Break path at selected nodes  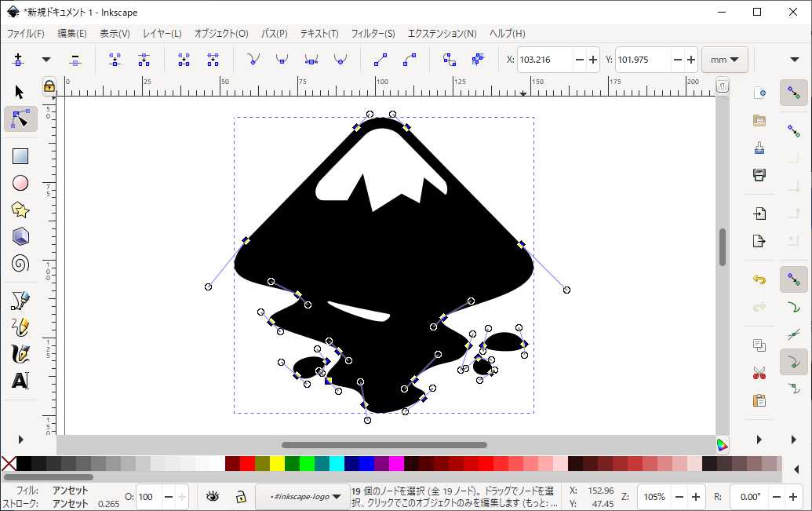pyautogui.click(x=144, y=60)
